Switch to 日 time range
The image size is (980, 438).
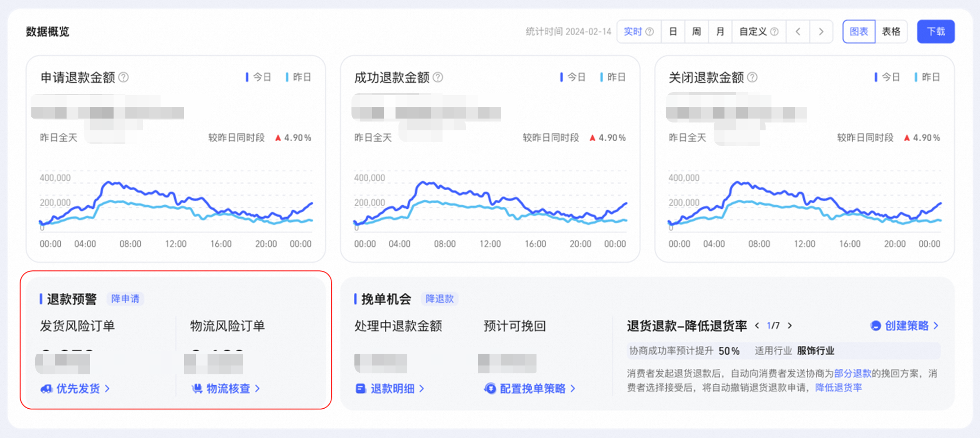(673, 32)
